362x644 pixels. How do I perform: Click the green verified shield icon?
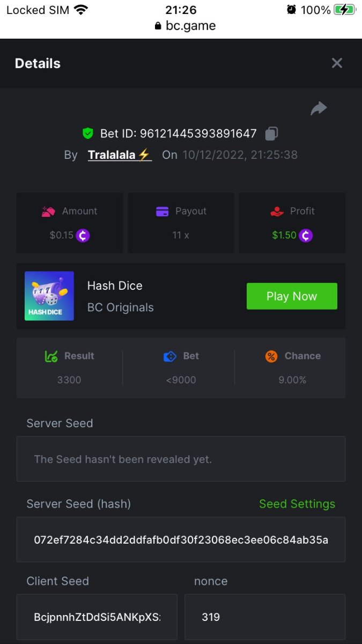click(x=88, y=134)
